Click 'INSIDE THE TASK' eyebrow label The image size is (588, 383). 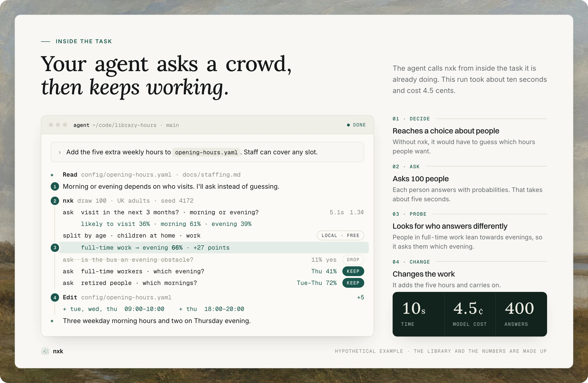(84, 41)
